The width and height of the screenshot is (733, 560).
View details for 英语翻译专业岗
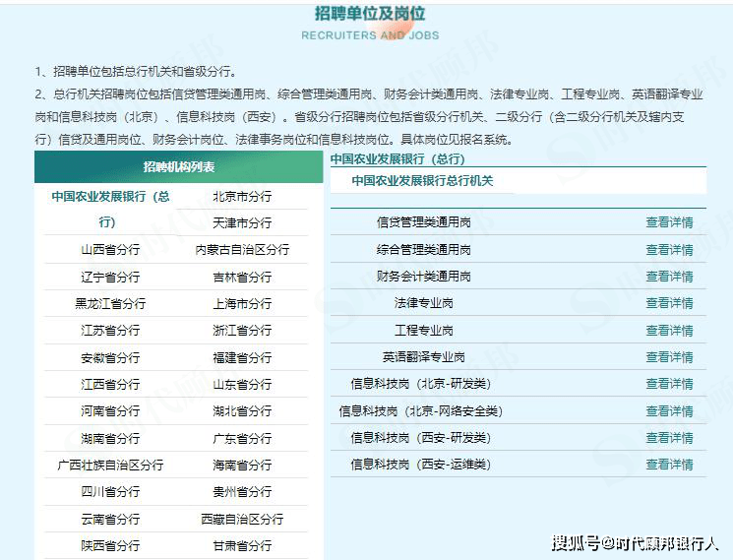pos(669,357)
